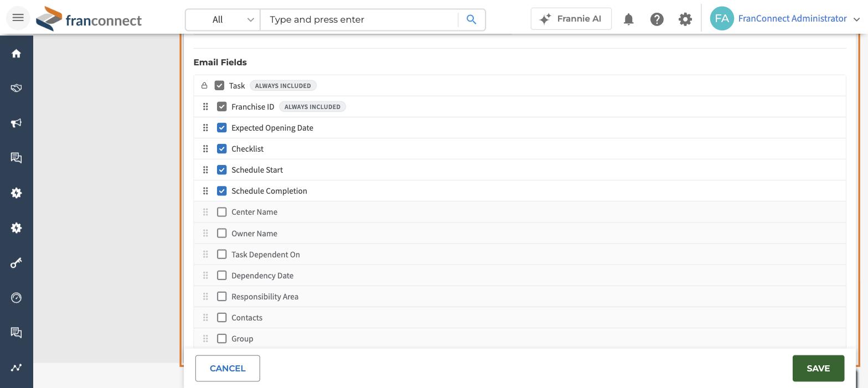Viewport: 868px width, 388px height.
Task: Click drag handle for Responsibility Area
Action: pos(205,296)
